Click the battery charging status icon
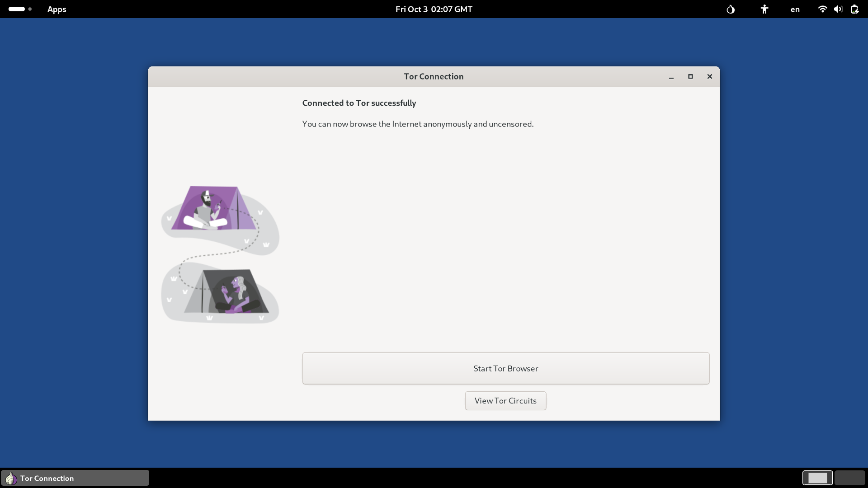This screenshot has width=868, height=488. [854, 9]
